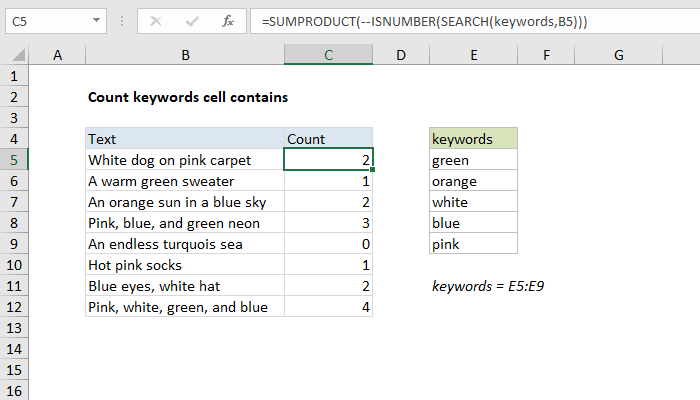Select column G header
Image resolution: width=700 pixels, height=400 pixels.
[x=618, y=55]
